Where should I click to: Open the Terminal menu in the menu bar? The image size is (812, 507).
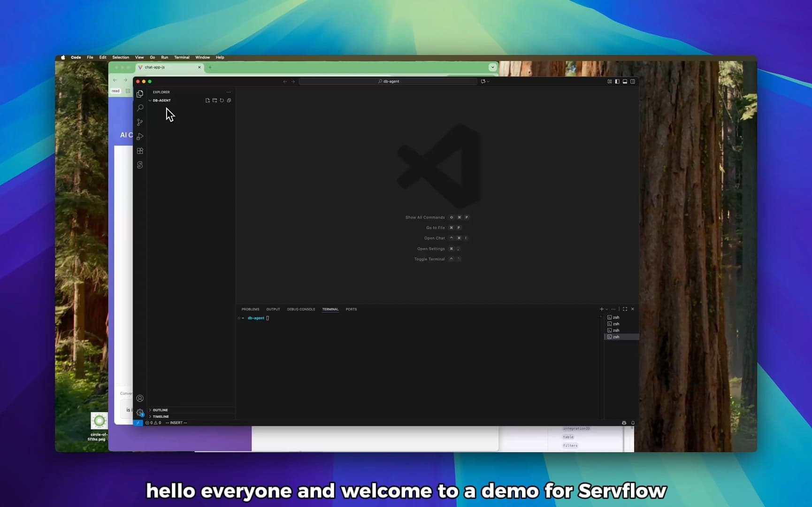click(182, 57)
